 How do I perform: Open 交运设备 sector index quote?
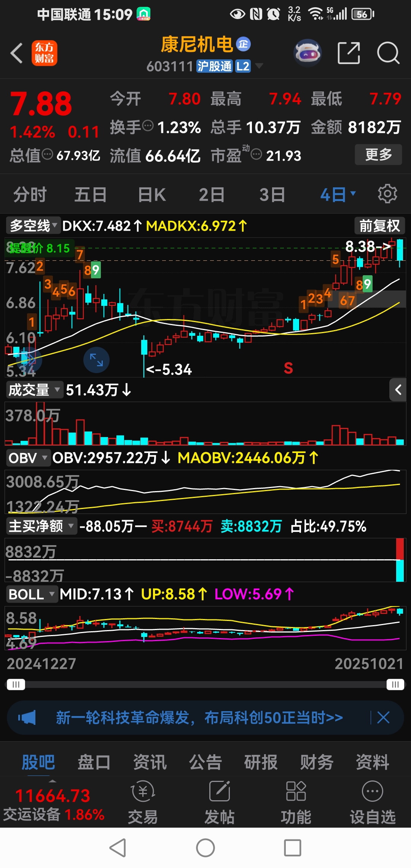53,805
